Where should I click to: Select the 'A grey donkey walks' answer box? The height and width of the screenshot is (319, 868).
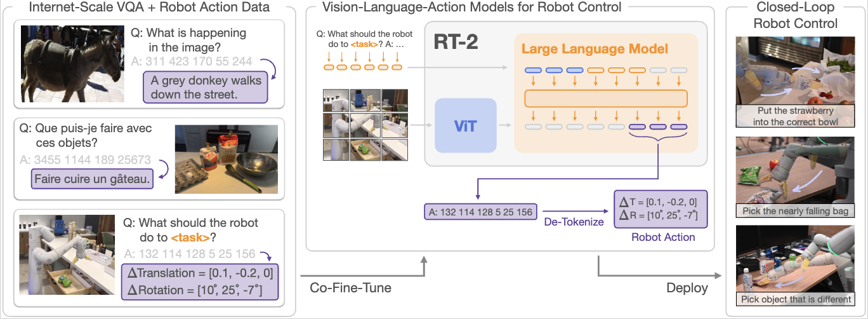pos(206,88)
